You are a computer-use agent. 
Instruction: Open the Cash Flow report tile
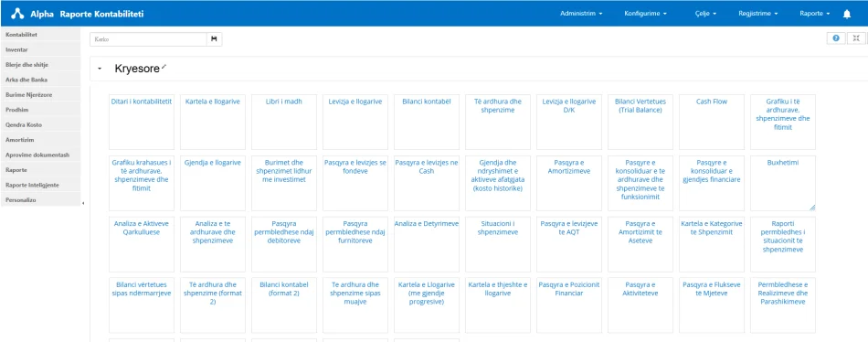pos(712,122)
